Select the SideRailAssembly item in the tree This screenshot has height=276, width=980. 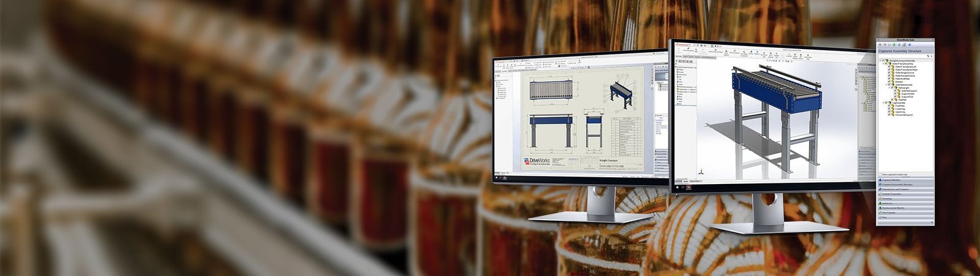pos(903,85)
